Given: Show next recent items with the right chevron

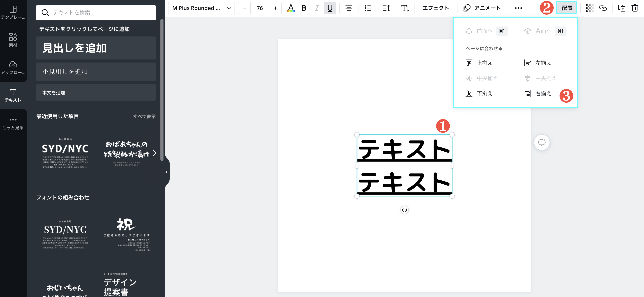Looking at the screenshot, I should pyautogui.click(x=154, y=153).
